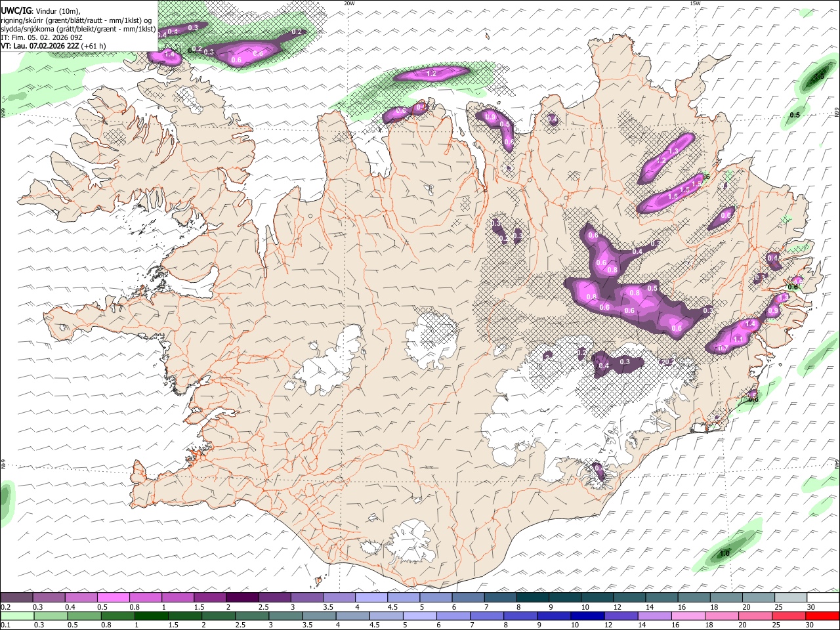Viewport: 840px width, 630px height.
Task: Click the violet 12 rain scale swatch
Action: click(x=621, y=616)
